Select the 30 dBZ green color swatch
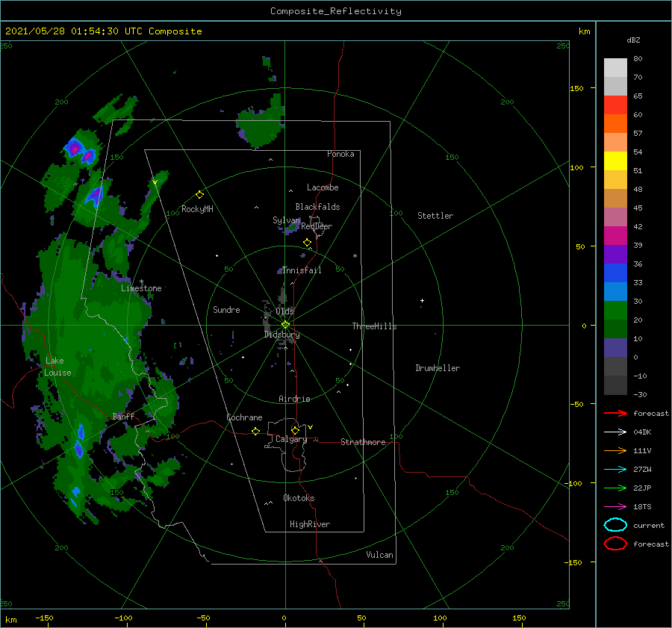This screenshot has height=628, width=672. click(x=615, y=311)
